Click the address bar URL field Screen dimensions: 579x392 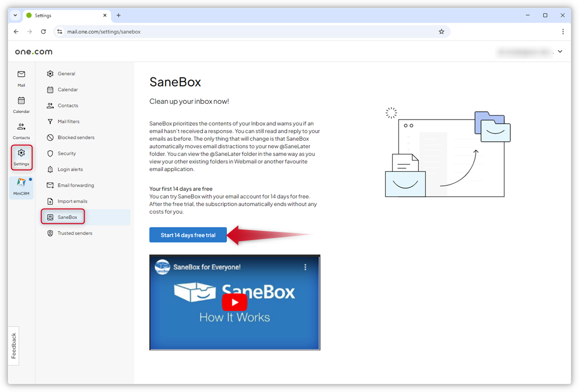(251, 32)
